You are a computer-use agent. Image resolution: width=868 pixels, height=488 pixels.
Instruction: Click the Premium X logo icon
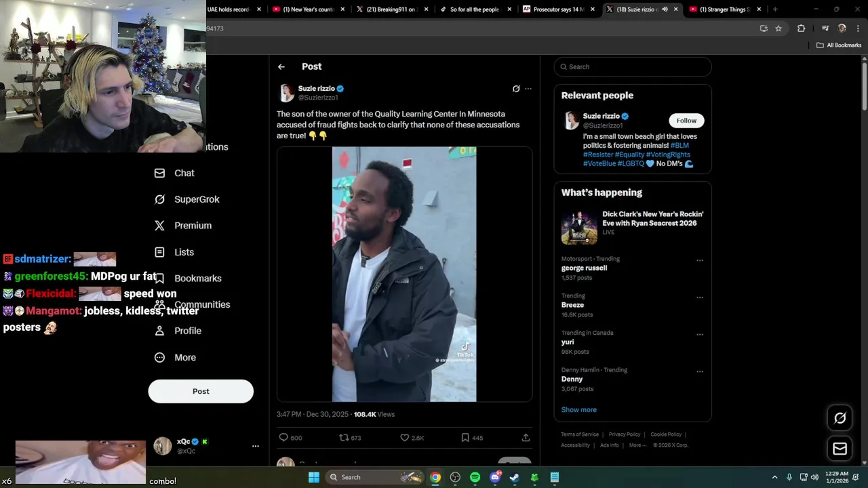tap(159, 226)
